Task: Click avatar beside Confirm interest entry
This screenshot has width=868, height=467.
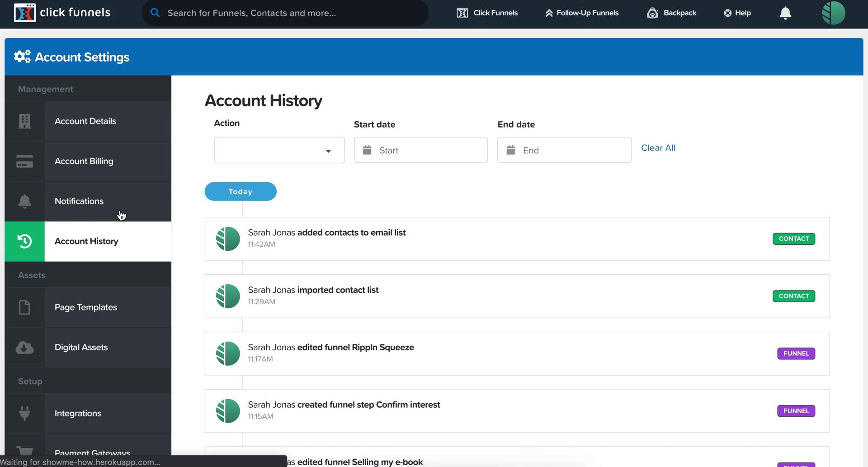Action: click(x=228, y=411)
